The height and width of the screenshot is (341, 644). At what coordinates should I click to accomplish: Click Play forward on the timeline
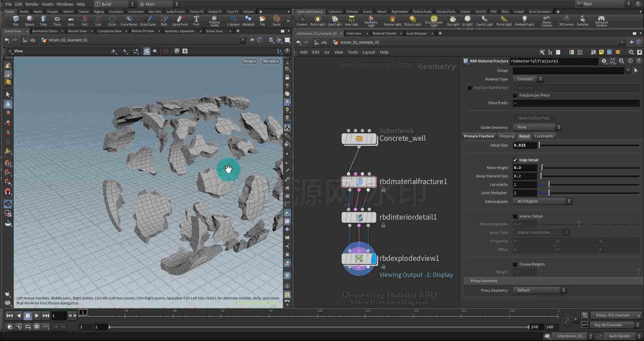(x=37, y=316)
